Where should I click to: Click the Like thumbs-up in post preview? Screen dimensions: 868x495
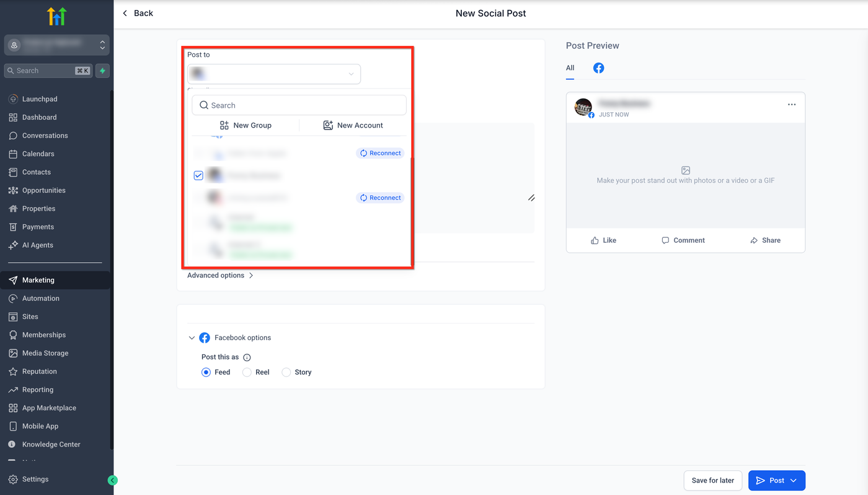[595, 240]
